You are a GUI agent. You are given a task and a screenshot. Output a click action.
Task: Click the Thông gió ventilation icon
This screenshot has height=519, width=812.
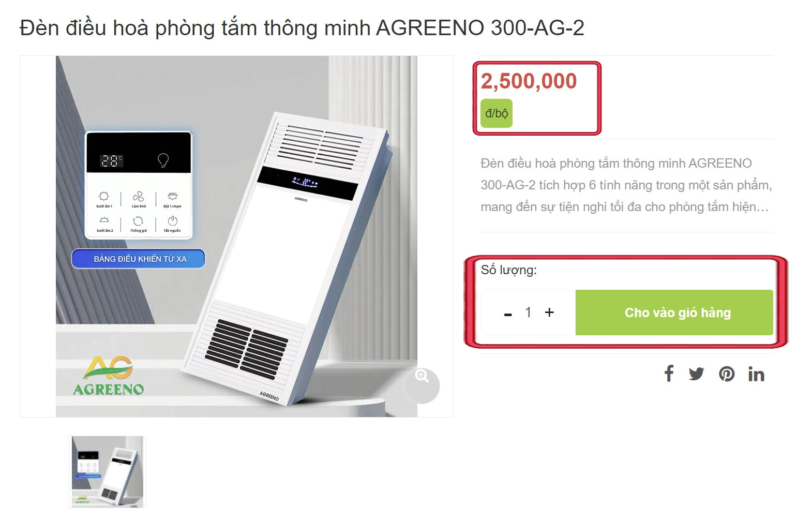point(138,221)
